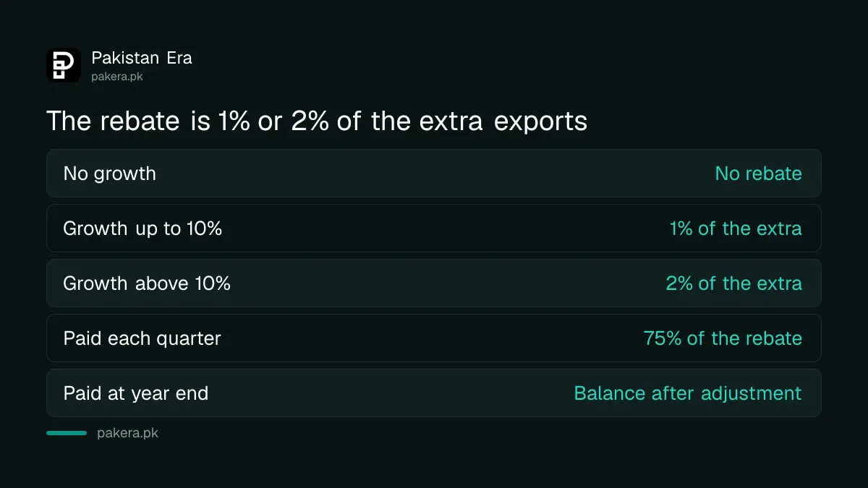This screenshot has width=868, height=488.
Task: Click the Pakistan Era logo icon
Action: [64, 65]
